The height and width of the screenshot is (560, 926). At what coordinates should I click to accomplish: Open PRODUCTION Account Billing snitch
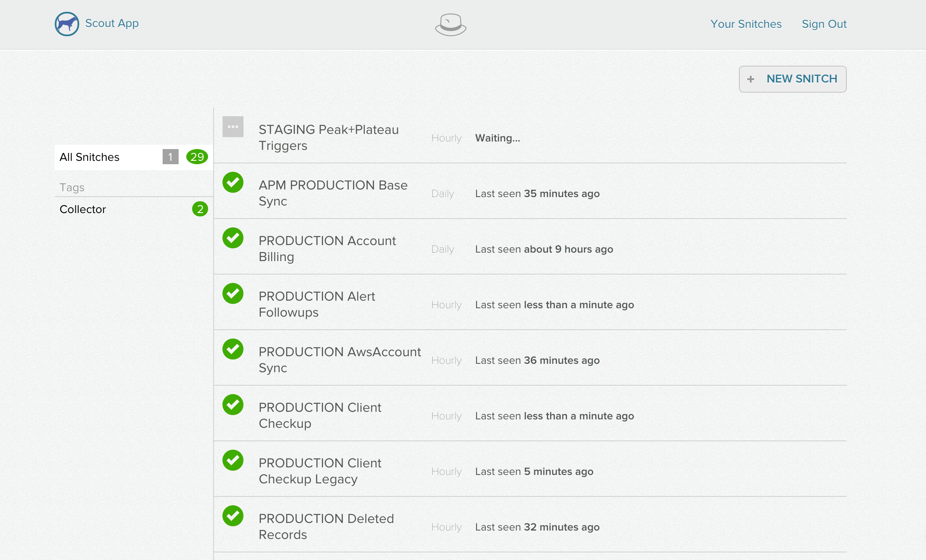(327, 248)
